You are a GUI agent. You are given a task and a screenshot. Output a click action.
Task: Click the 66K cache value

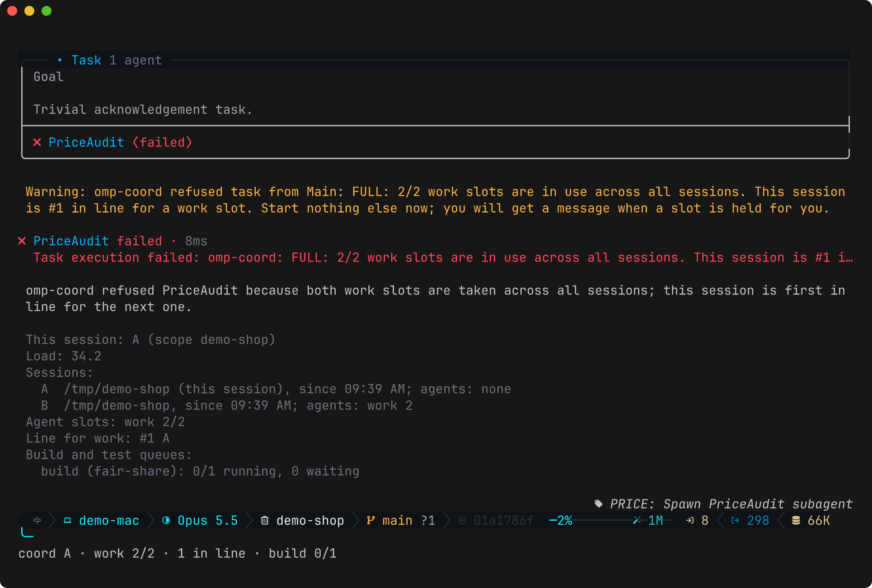point(819,520)
